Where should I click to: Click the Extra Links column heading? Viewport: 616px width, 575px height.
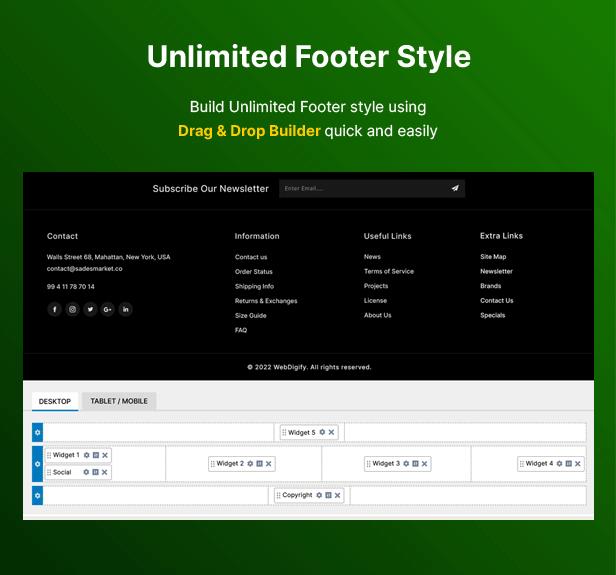point(501,236)
